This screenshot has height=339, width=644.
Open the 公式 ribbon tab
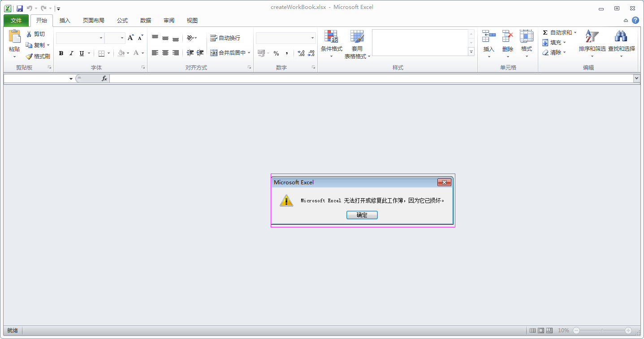click(x=122, y=21)
